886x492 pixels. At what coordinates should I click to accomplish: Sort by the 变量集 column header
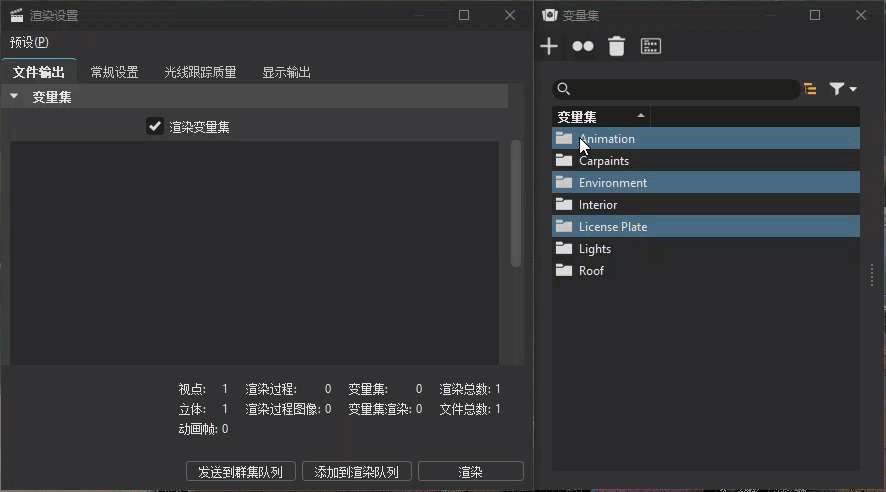tap(601, 116)
